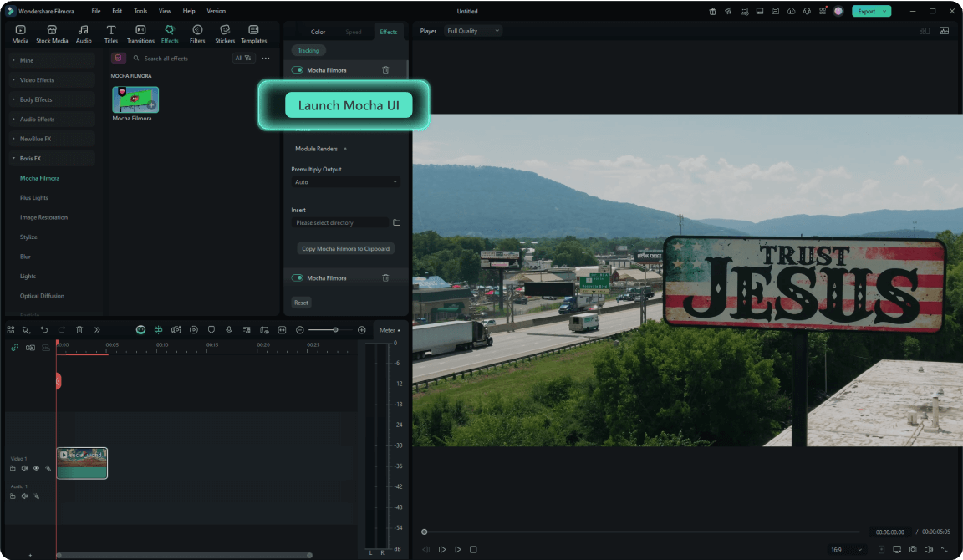963x560 pixels.
Task: Click the player volume speaker icon
Action: tap(929, 550)
